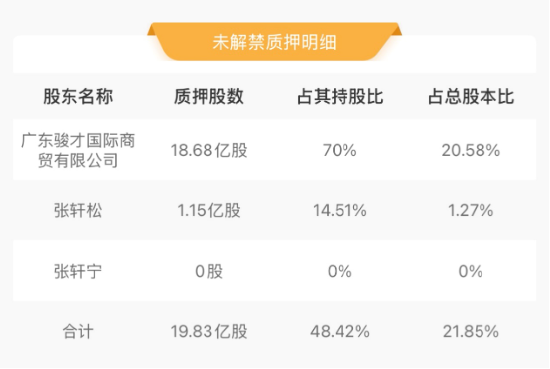This screenshot has height=369, width=550.
Task: Click the 1.27% cell
Action: point(471,210)
